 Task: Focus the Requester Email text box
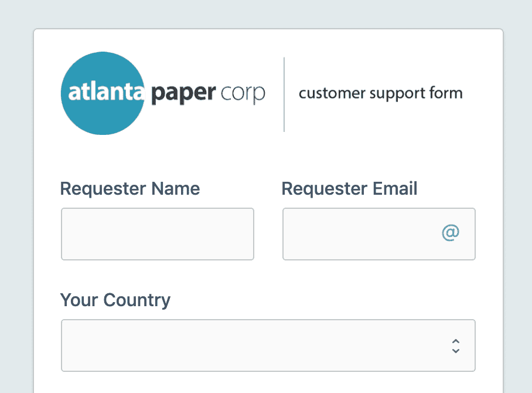tap(379, 234)
